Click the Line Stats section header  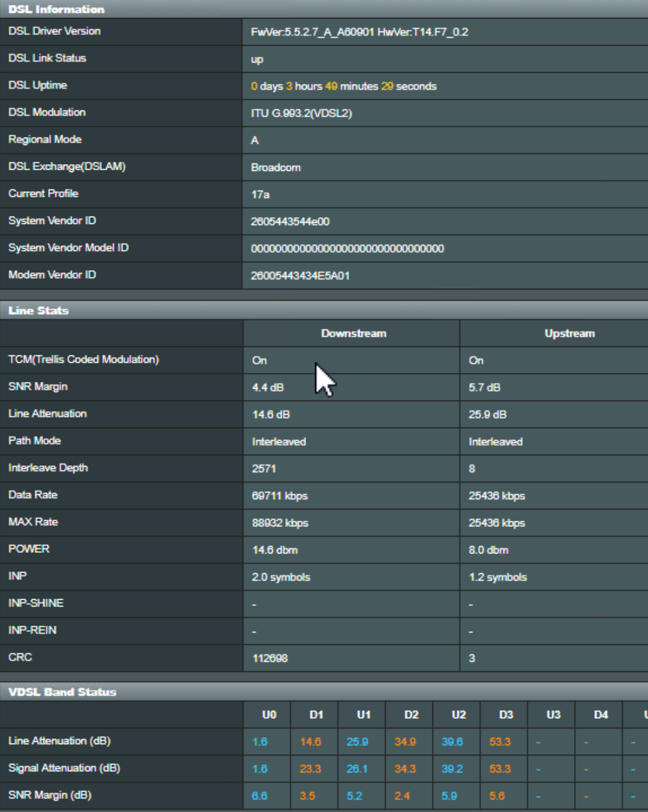point(38,310)
